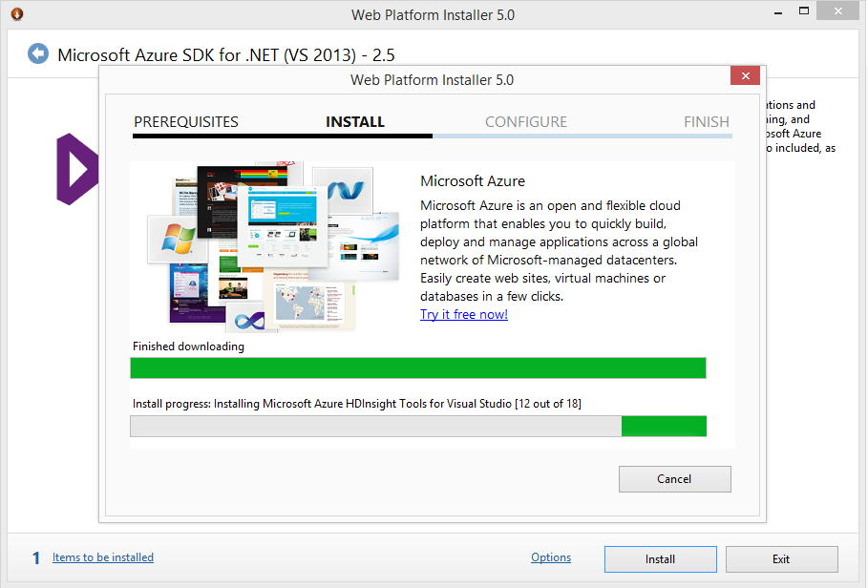Click the Microsoft Azure heading text
This screenshot has height=588, width=868.
(473, 180)
